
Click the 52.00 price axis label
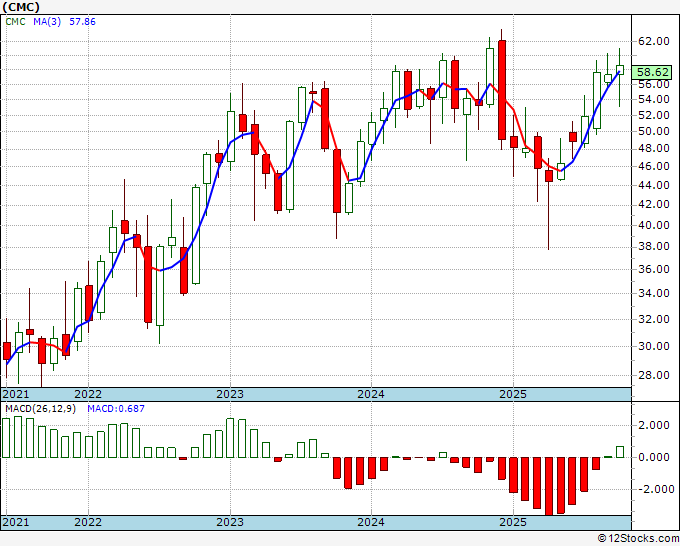(x=654, y=115)
